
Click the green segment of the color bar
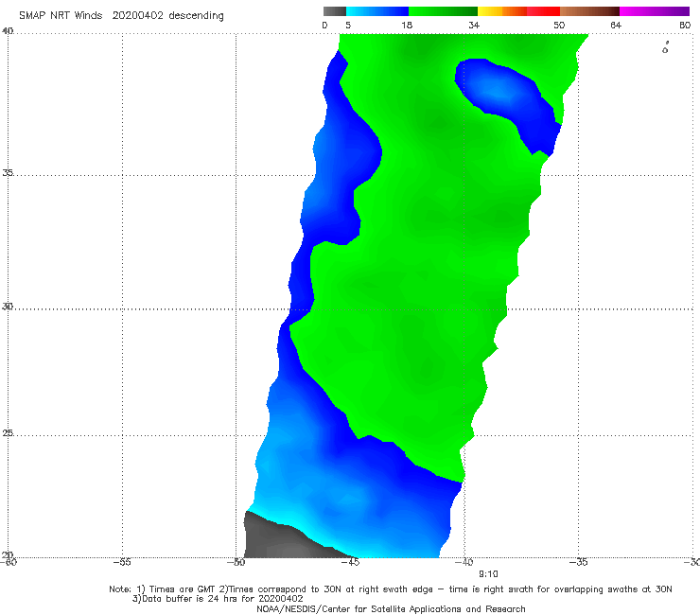[443, 11]
